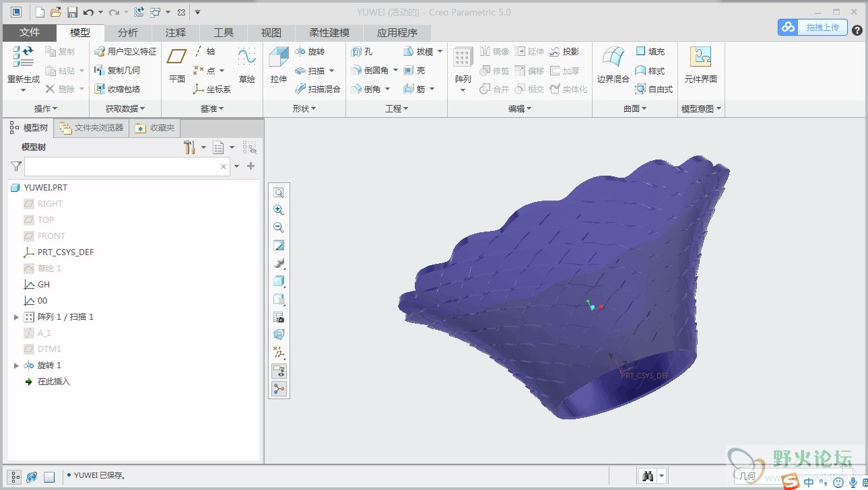Toggle full screen icon in status bar
The height and width of the screenshot is (490, 868).
point(48,477)
